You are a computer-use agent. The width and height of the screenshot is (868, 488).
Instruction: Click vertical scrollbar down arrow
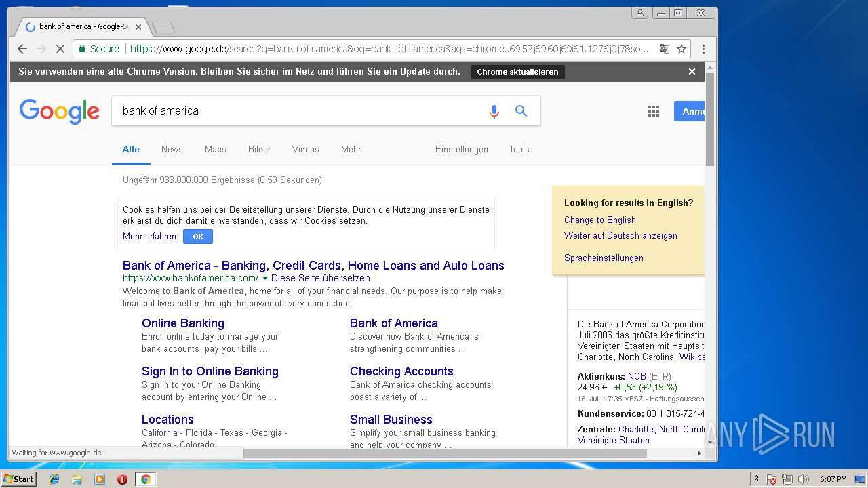[710, 442]
